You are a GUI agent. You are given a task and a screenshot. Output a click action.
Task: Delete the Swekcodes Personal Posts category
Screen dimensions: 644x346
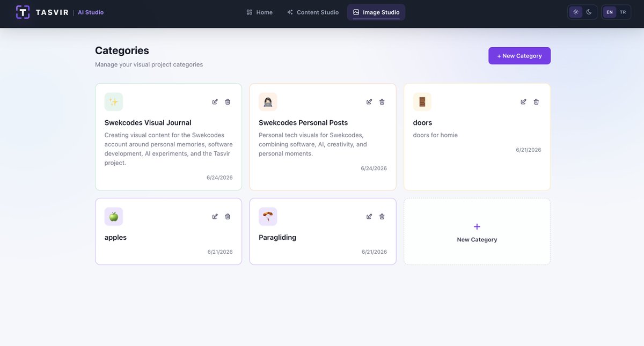[x=382, y=101]
